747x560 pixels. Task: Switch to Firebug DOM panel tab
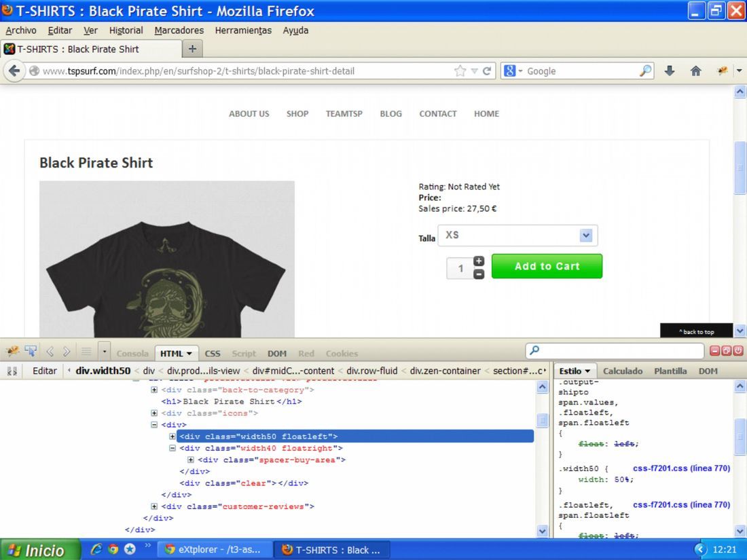pyautogui.click(x=277, y=354)
